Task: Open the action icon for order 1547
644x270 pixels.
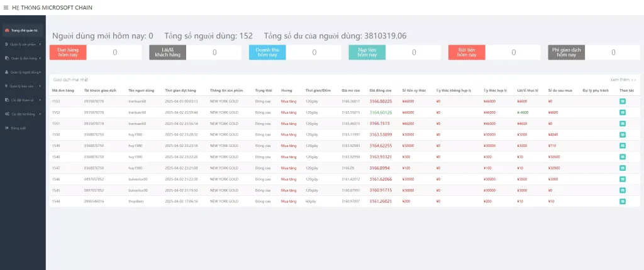Action: pyautogui.click(x=623, y=168)
